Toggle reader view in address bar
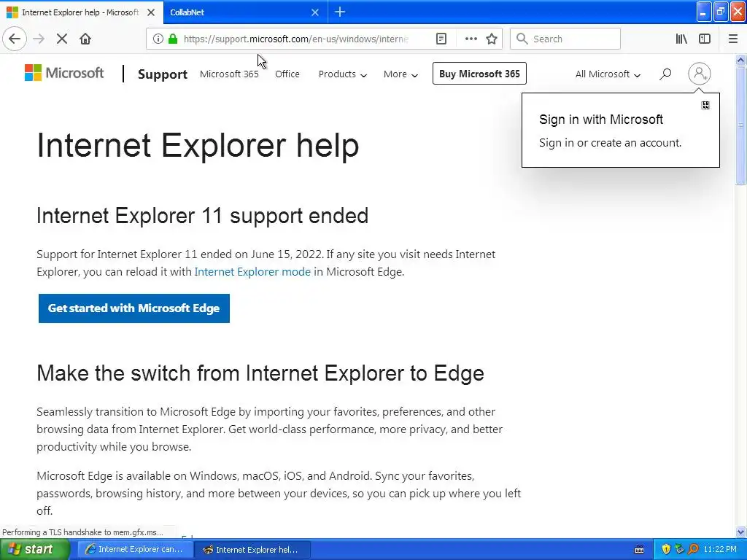747x560 pixels. coord(441,39)
